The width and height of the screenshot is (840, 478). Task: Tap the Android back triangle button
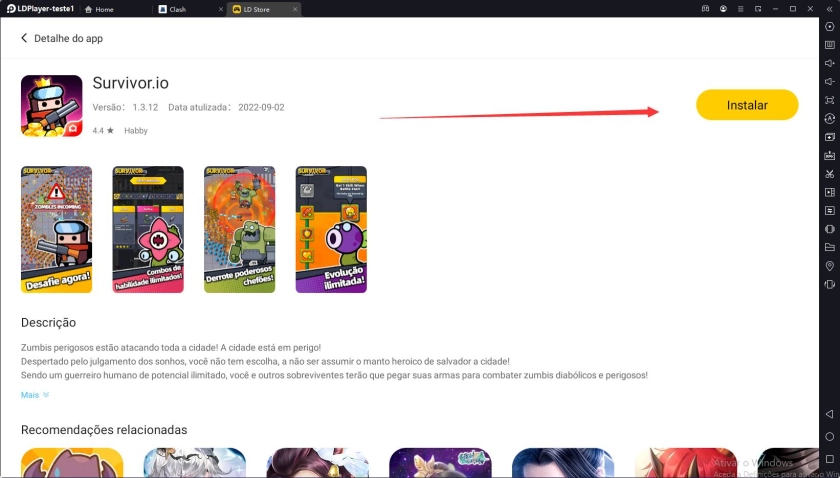pos(829,414)
